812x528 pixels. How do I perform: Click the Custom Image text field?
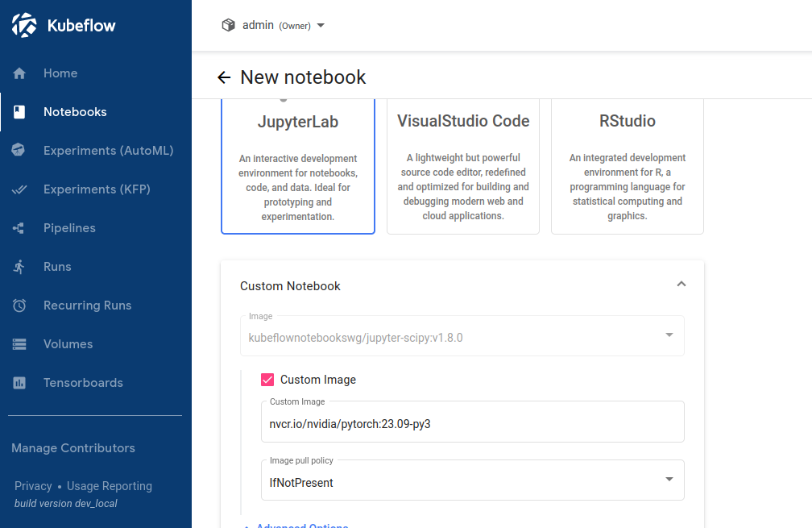click(x=472, y=423)
